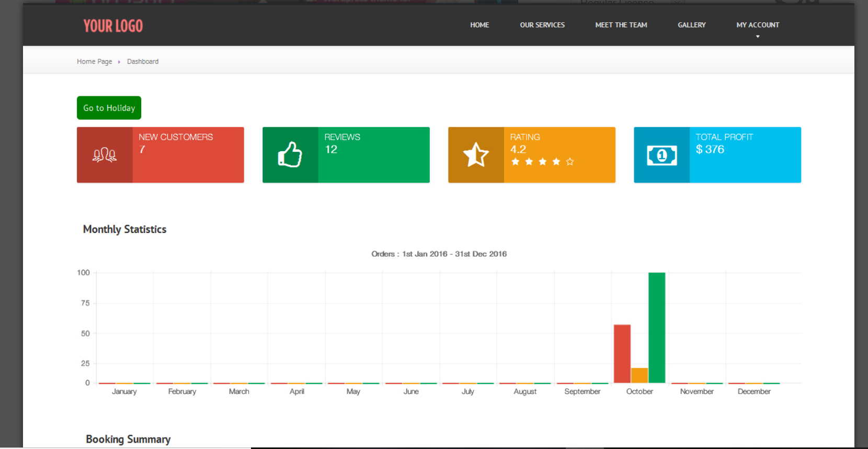Image resolution: width=868 pixels, height=449 pixels.
Task: Click the orange October bar
Action: pos(639,375)
